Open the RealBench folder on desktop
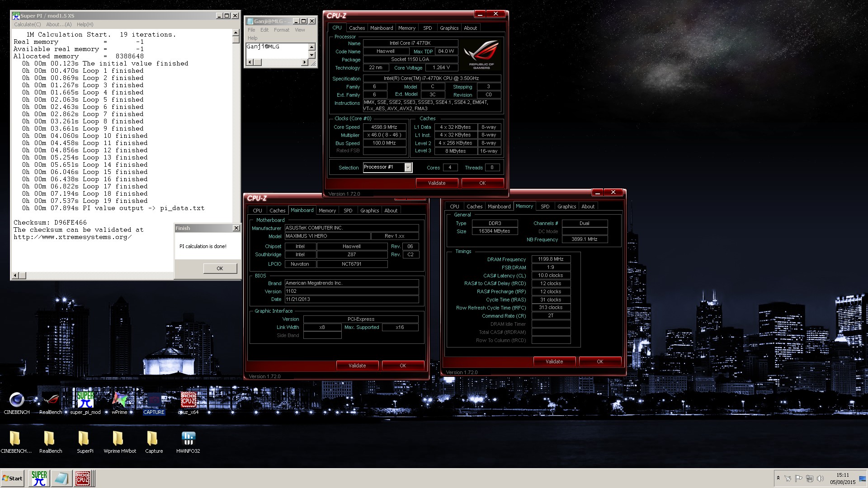The height and width of the screenshot is (488, 868). [51, 441]
